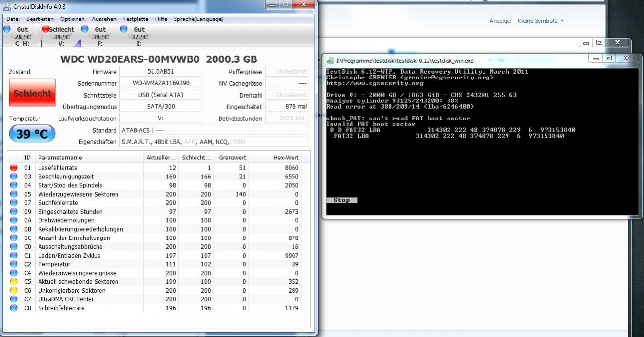Select the I: drive tab (37 °C)
Screen dimensions: 644x337
coord(139,36)
